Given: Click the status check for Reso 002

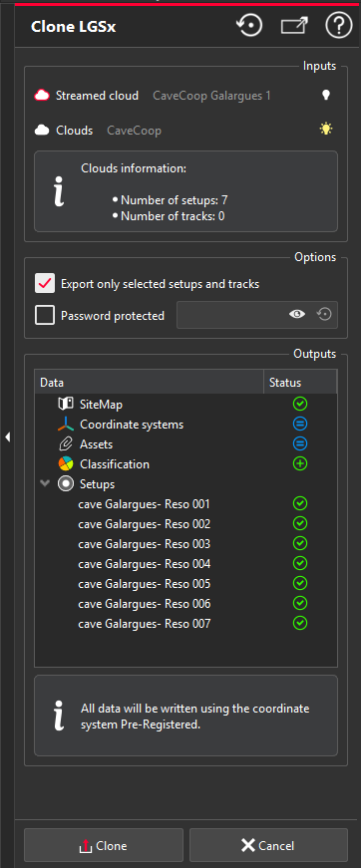Looking at the screenshot, I should [300, 523].
